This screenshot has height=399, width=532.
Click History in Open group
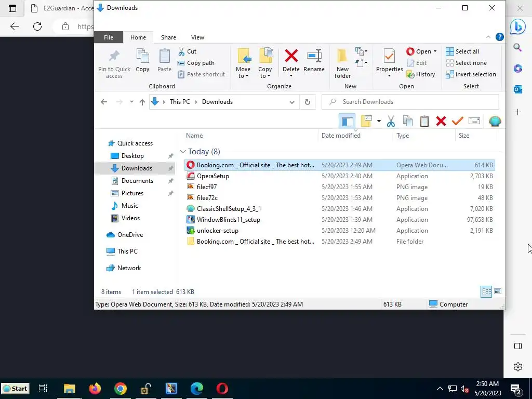pyautogui.click(x=421, y=74)
